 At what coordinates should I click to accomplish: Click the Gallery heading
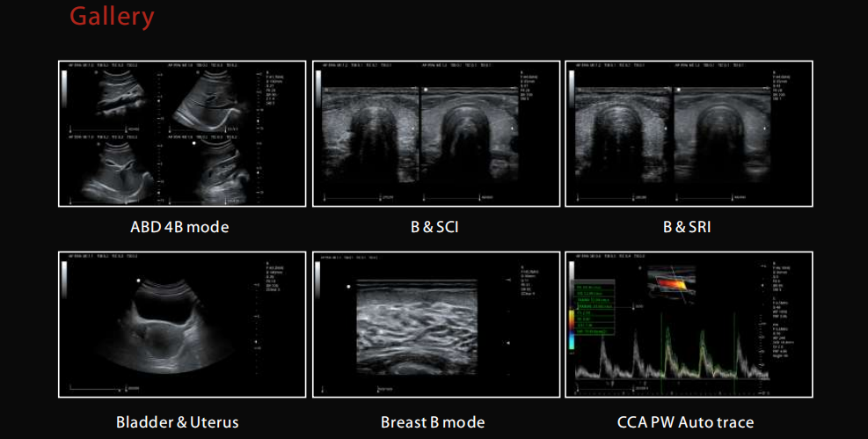(112, 16)
